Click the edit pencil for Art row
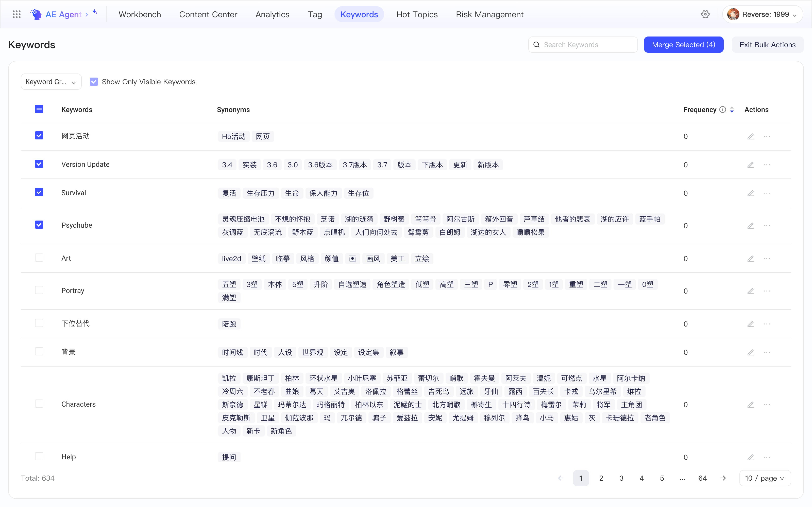812x507 pixels. (x=751, y=259)
